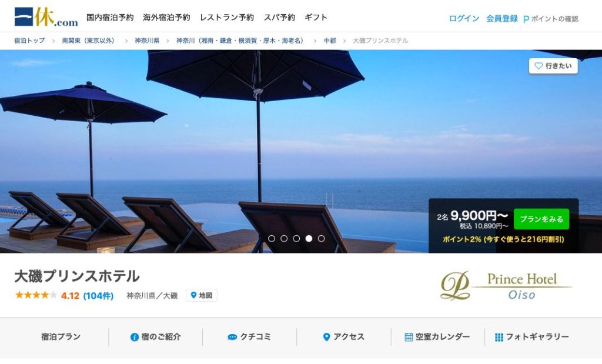Switch to 宿泊プラン tab
This screenshot has width=602, height=364.
coord(61,337)
